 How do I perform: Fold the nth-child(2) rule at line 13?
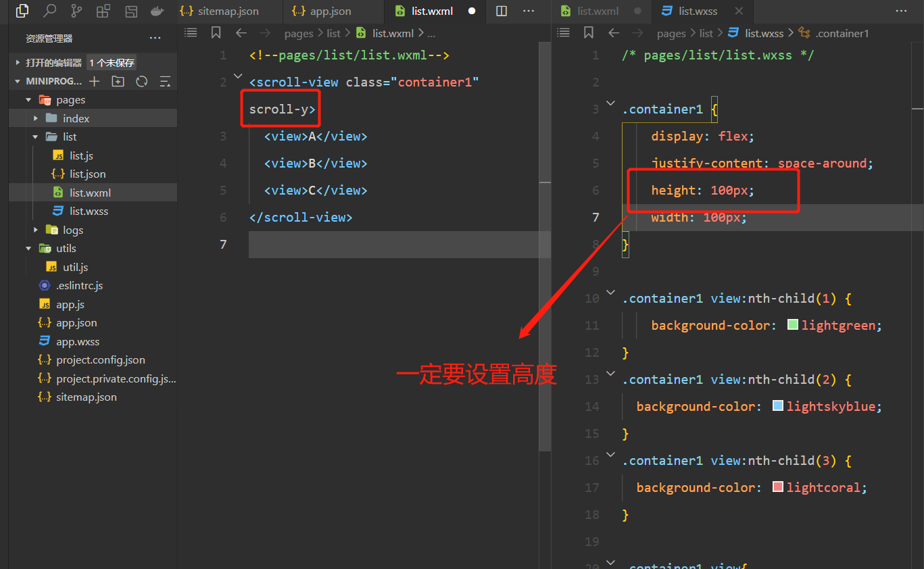click(x=610, y=374)
